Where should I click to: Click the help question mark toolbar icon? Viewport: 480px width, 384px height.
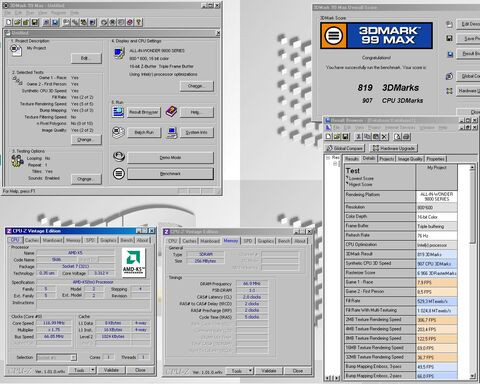click(139, 22)
